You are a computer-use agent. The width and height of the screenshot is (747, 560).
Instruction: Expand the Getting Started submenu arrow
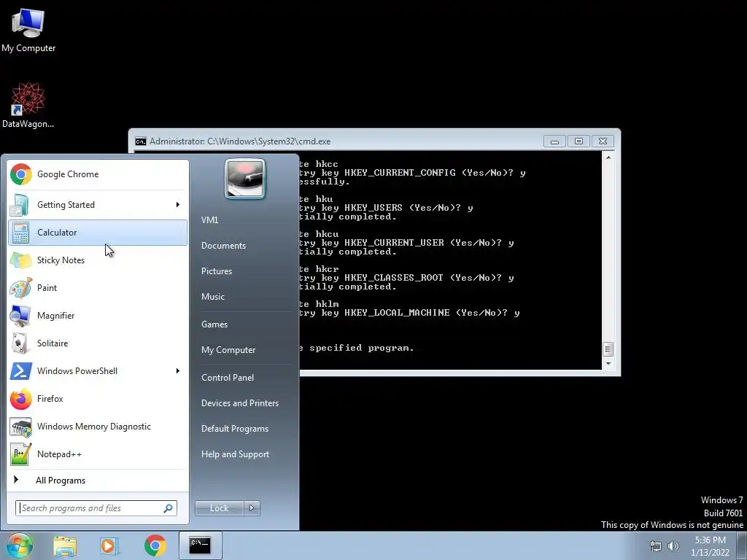tap(178, 205)
